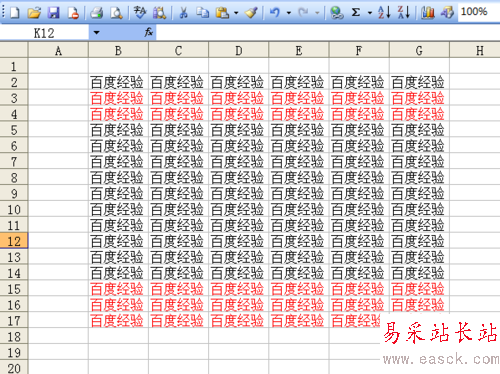
Task: Sort ascending A to Z
Action: (x=384, y=13)
